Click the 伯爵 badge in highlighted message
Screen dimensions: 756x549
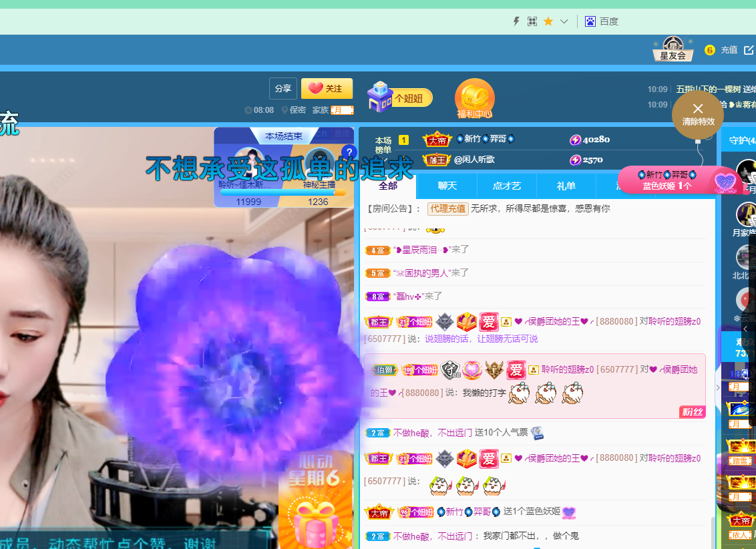384,370
